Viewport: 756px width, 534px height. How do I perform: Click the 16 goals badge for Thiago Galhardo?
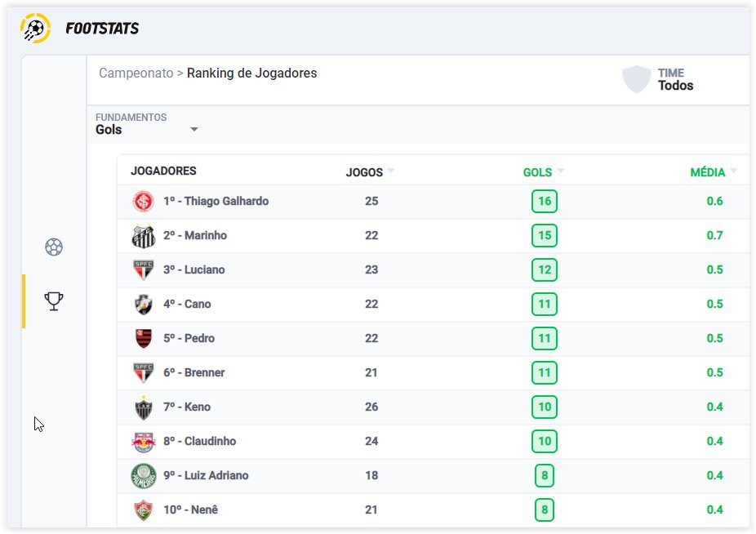pos(544,202)
